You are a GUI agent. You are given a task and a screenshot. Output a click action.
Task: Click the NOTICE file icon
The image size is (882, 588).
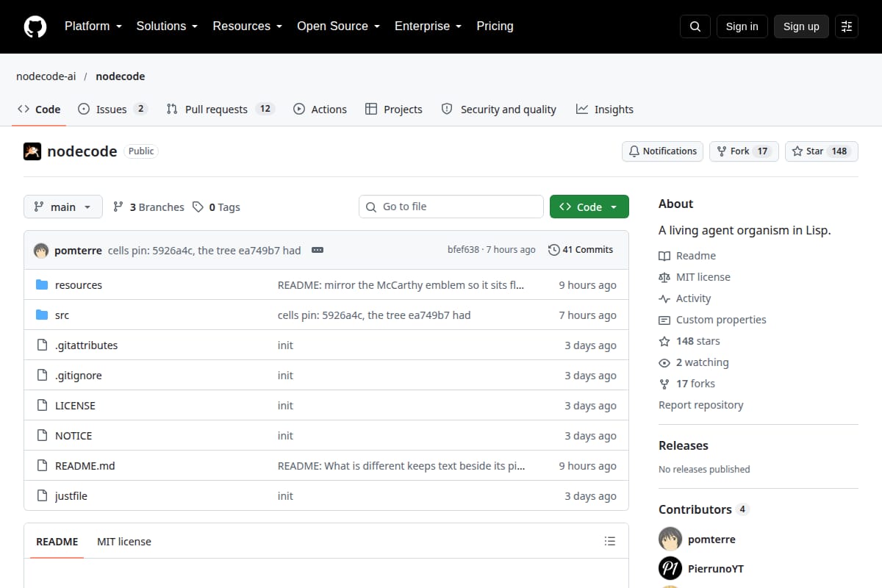42,436
